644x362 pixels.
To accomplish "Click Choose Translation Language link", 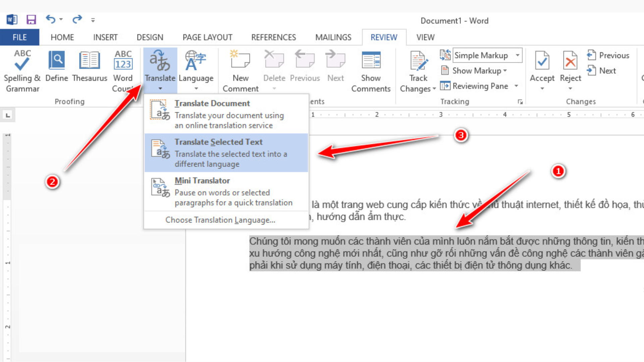I will click(x=220, y=220).
